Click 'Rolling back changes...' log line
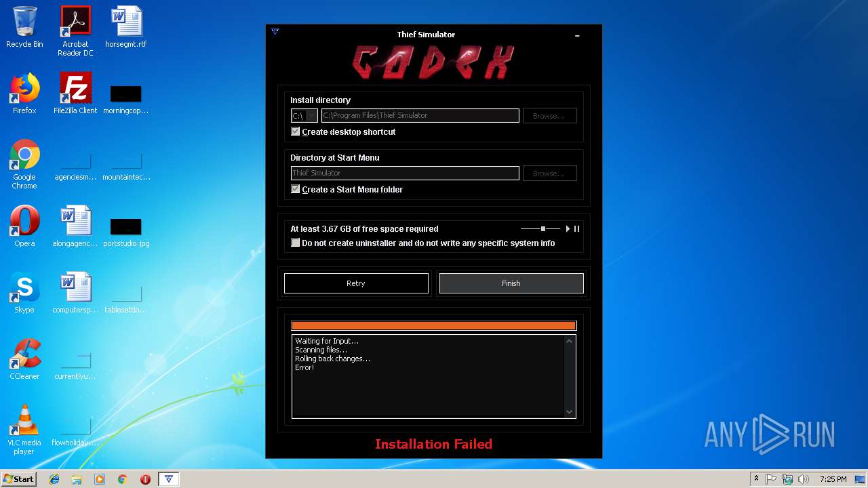 [x=332, y=359]
